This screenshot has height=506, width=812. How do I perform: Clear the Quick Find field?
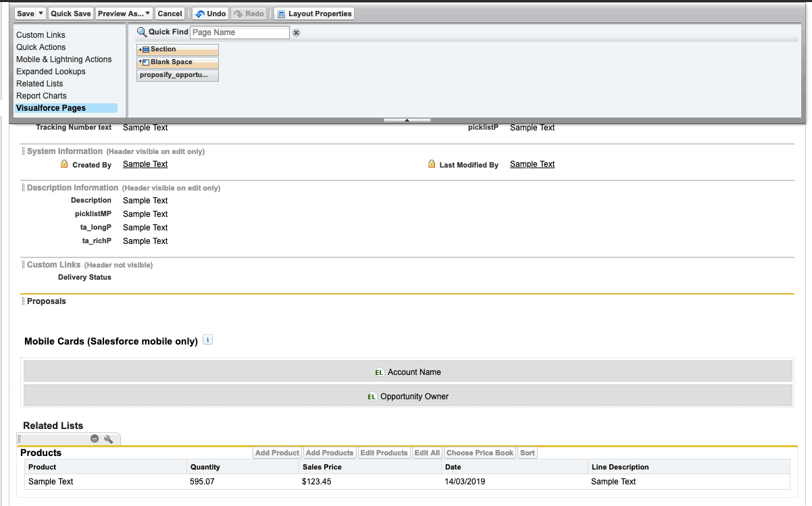(296, 32)
